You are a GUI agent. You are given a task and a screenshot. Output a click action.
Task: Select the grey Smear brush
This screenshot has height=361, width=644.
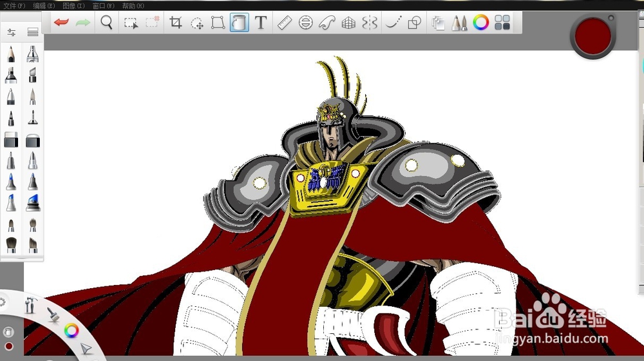11,161
